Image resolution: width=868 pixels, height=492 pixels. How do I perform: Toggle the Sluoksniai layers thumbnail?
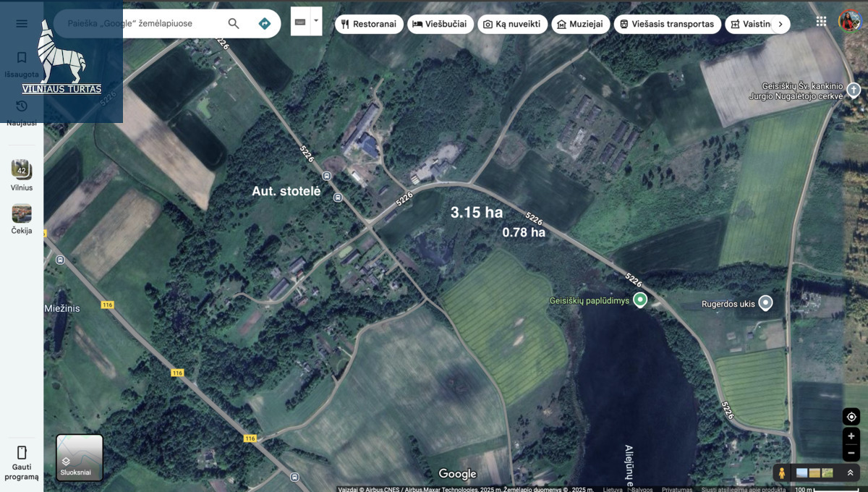pyautogui.click(x=80, y=457)
